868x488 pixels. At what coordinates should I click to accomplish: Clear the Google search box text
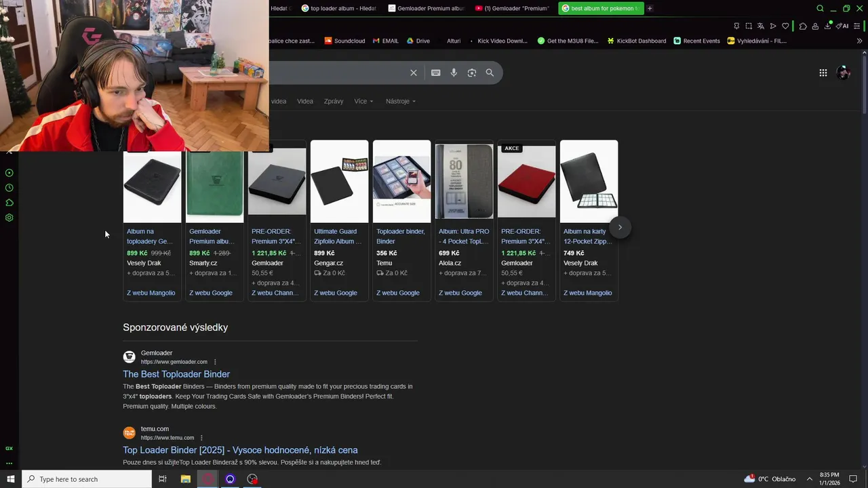(414, 73)
